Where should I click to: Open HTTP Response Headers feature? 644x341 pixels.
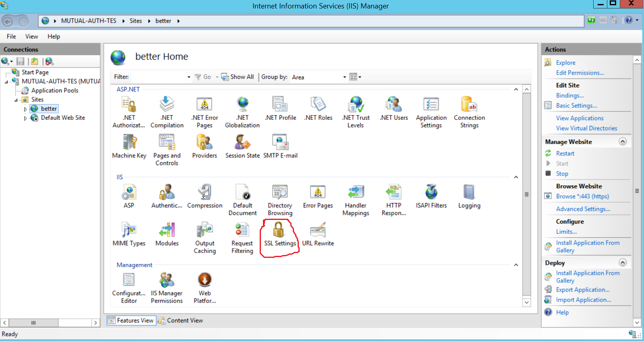pyautogui.click(x=394, y=200)
